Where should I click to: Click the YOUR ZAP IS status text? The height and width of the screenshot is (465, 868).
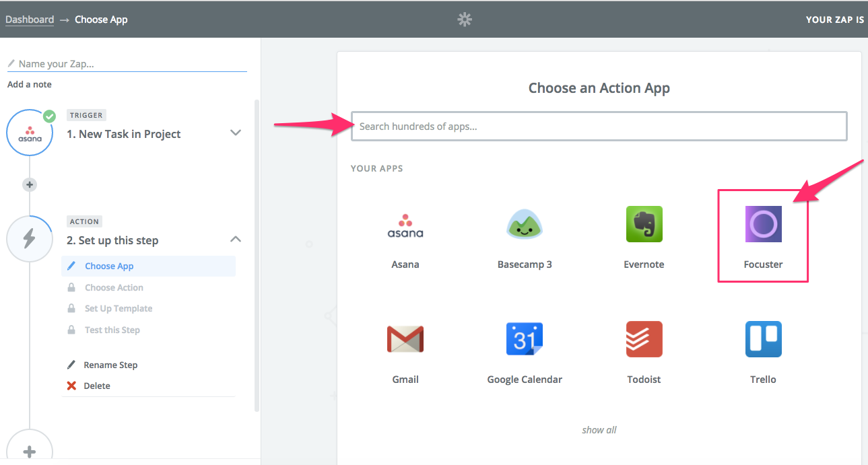pyautogui.click(x=835, y=20)
